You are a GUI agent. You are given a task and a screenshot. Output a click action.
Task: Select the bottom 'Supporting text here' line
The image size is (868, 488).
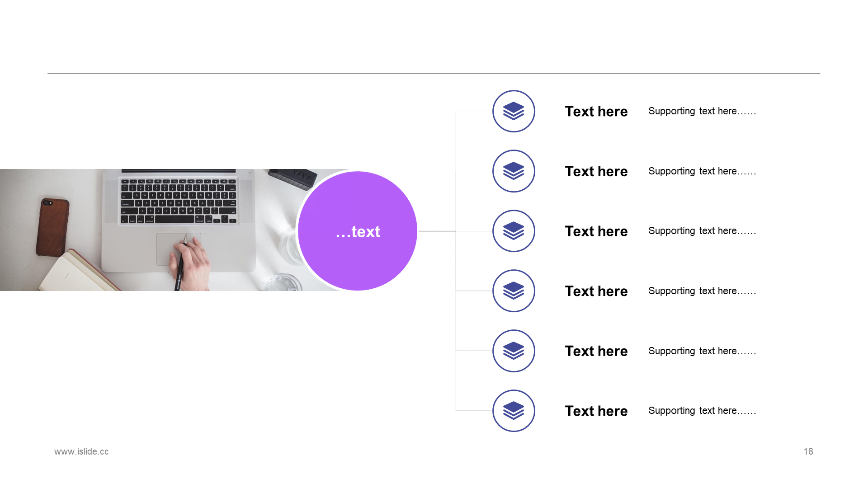[x=702, y=411]
